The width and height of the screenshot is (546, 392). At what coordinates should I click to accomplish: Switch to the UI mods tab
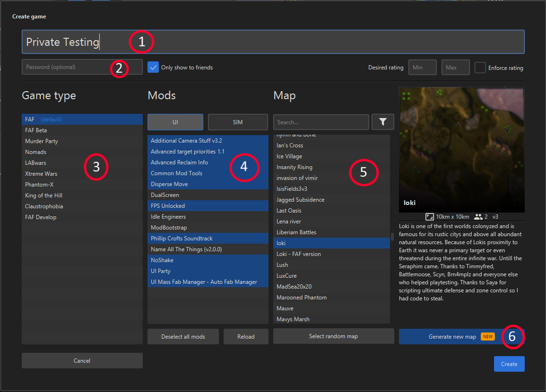click(175, 122)
